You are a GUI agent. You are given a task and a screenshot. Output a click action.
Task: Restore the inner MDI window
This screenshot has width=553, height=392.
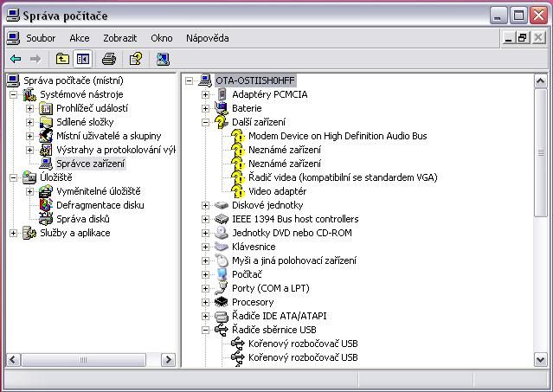coord(523,37)
